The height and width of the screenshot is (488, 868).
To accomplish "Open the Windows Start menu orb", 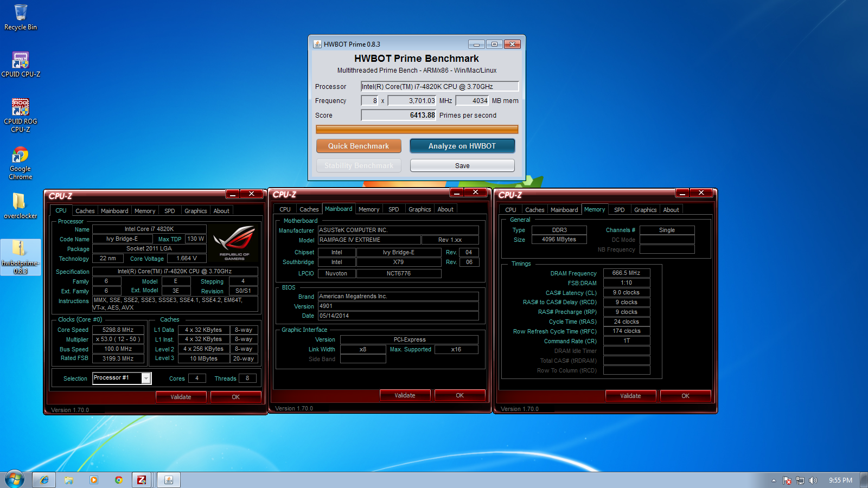I will pos(15,479).
